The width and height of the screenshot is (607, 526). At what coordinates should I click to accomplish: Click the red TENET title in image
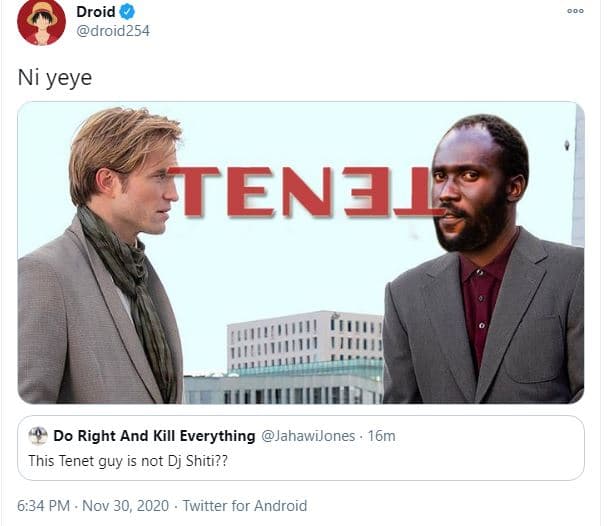[306, 190]
